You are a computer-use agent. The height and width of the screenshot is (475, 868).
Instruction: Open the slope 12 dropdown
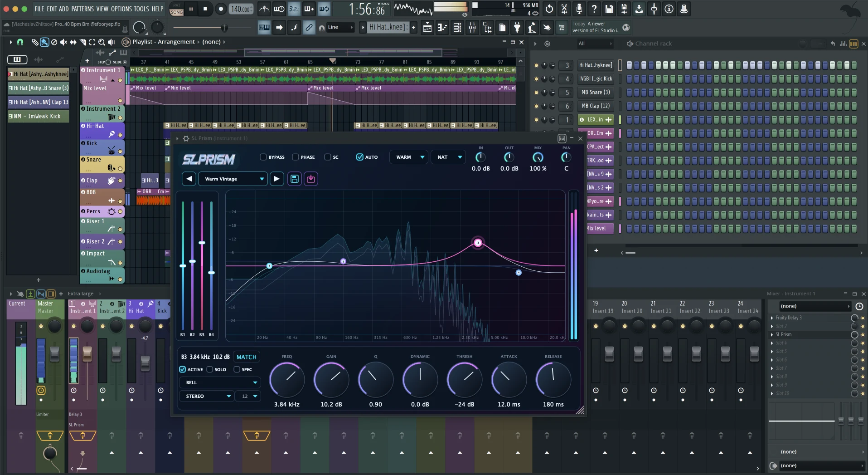point(249,396)
